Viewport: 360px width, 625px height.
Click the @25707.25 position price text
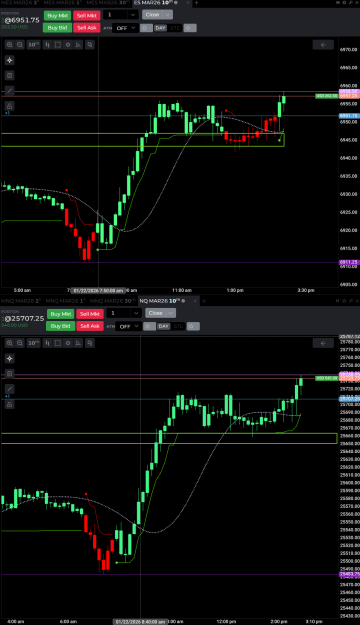pos(24,318)
